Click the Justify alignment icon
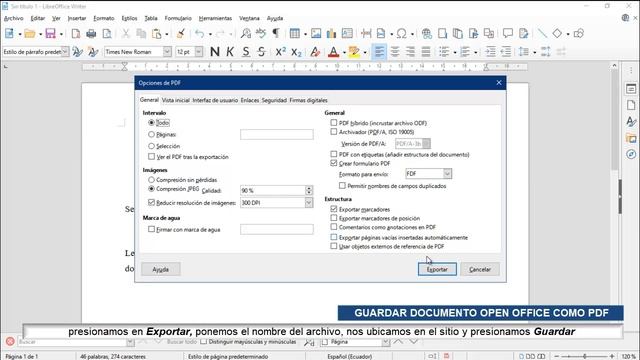640x360 pixels. click(x=426, y=52)
